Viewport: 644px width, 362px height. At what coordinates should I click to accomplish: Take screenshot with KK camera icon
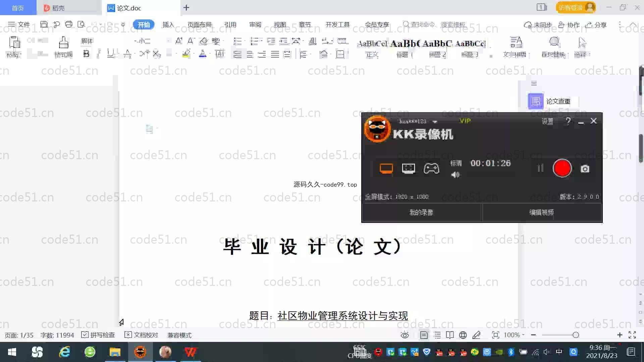pyautogui.click(x=585, y=169)
